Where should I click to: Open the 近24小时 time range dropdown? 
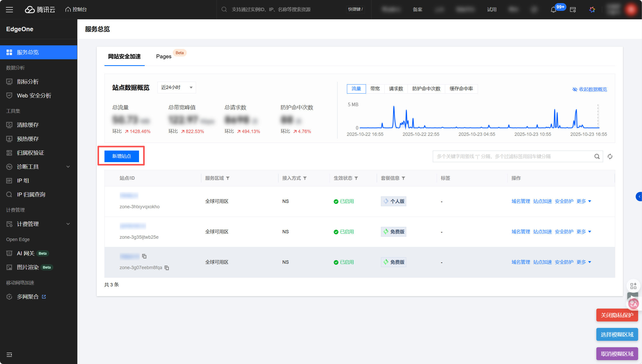(176, 87)
